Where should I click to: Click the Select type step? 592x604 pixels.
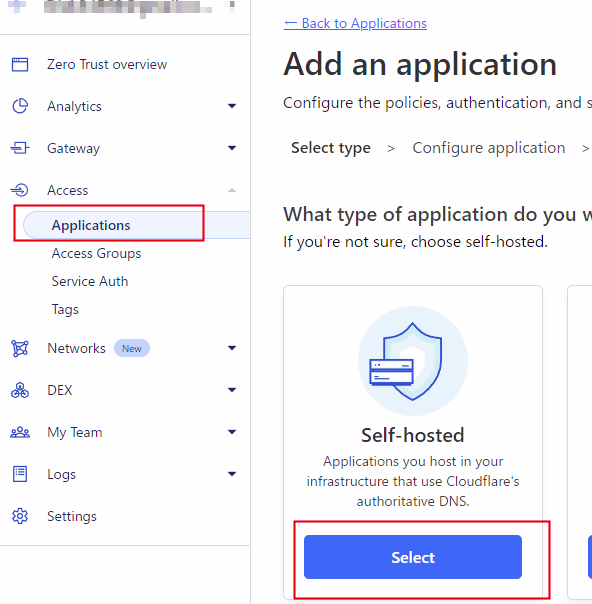coord(331,148)
